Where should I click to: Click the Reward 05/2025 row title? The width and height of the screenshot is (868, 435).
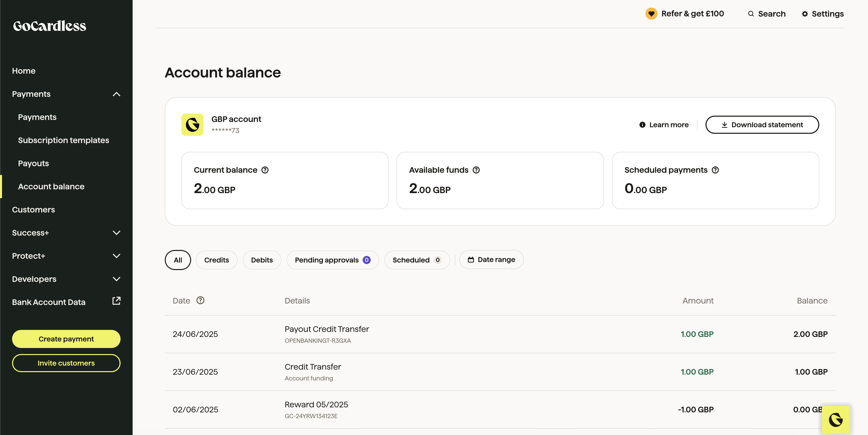(316, 404)
